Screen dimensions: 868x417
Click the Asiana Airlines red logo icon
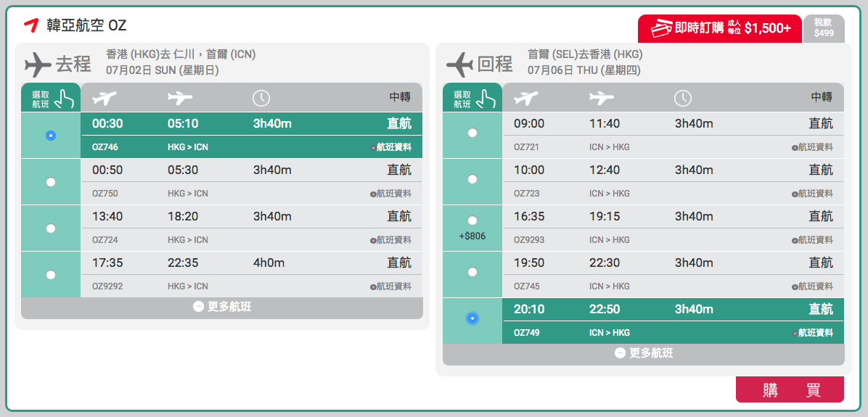coord(31,25)
